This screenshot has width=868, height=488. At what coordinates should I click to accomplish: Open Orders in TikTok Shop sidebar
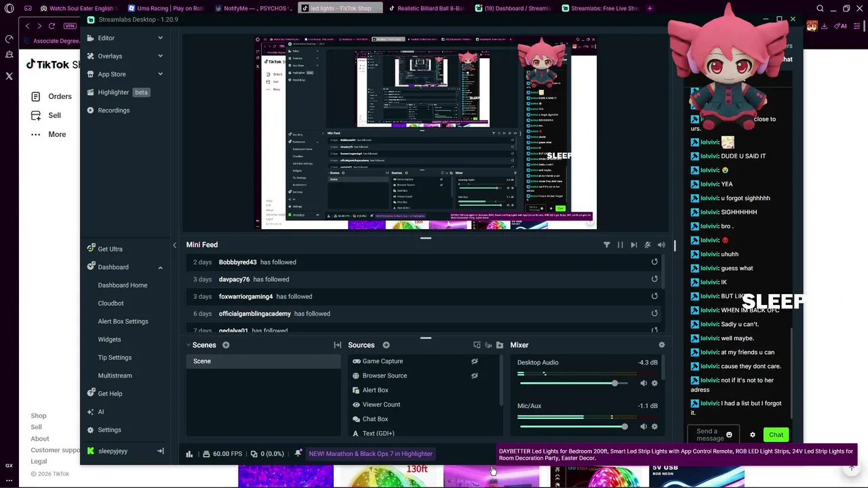(52, 96)
